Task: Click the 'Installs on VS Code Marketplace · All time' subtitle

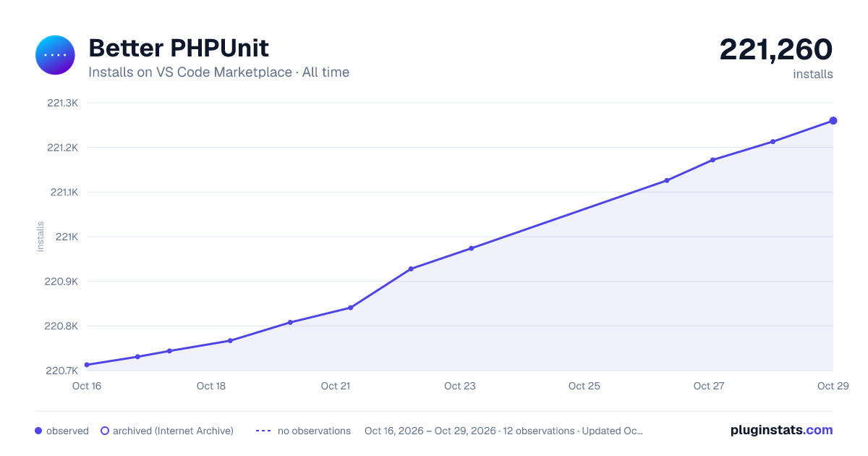Action: point(218,72)
